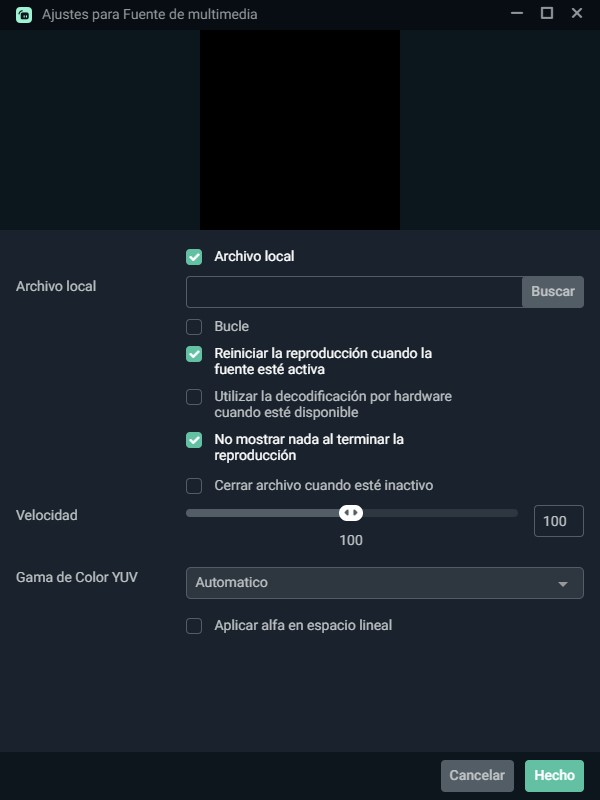Click the dropdown arrow next to Automatico
This screenshot has height=800, width=600.
tap(563, 584)
